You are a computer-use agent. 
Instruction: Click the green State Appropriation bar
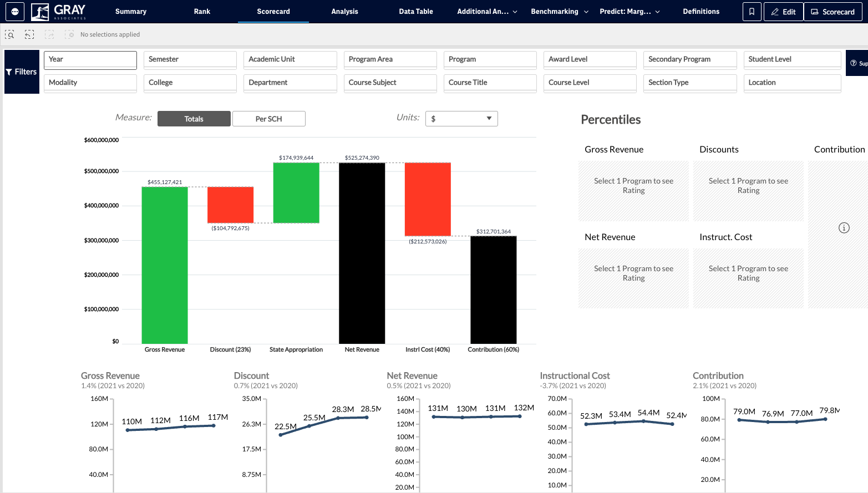tap(296, 193)
